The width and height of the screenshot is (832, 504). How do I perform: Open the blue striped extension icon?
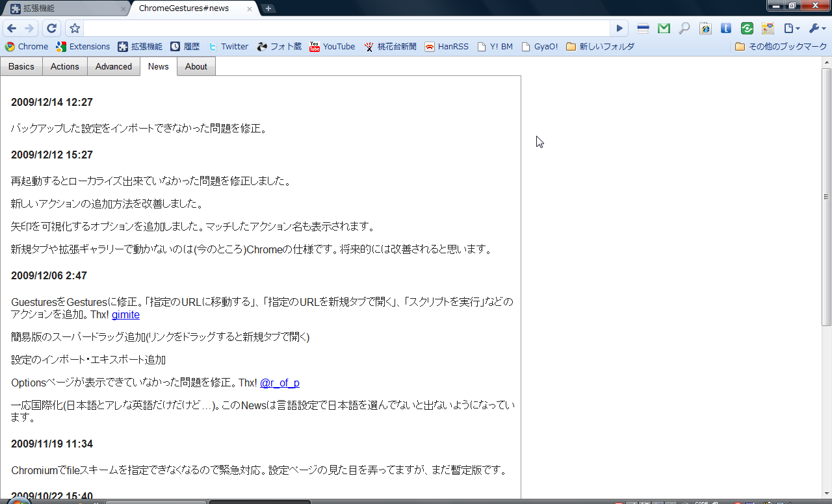(x=643, y=29)
